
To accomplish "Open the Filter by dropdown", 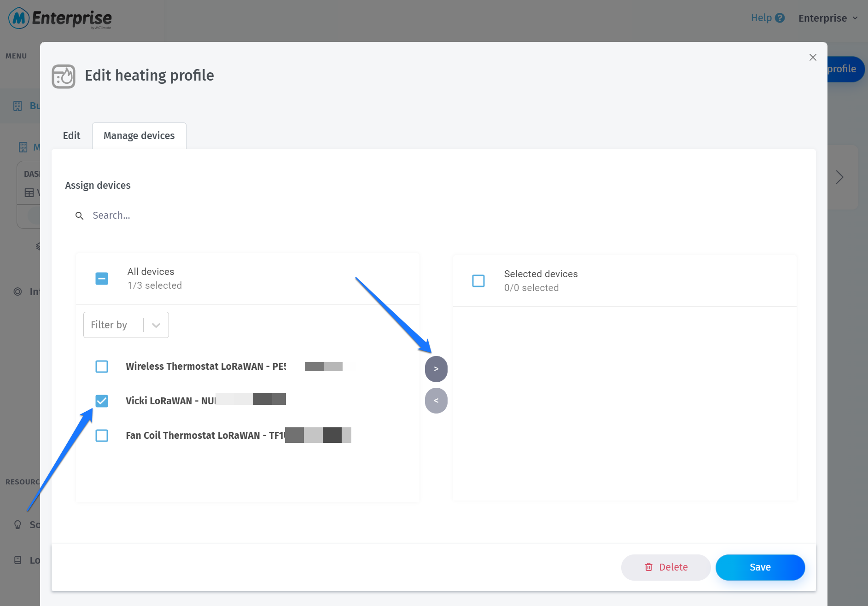I will [126, 325].
